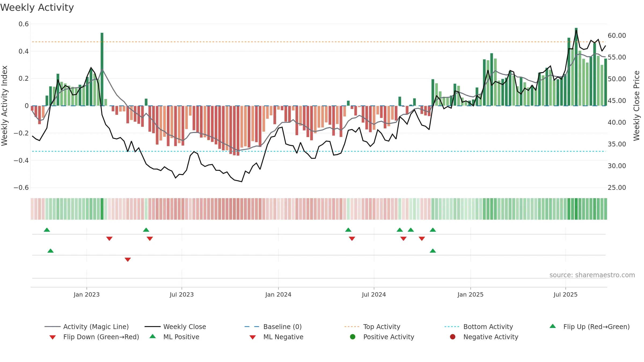Click the source: sharemaestro.com text
644x362 pixels.
pos(592,275)
